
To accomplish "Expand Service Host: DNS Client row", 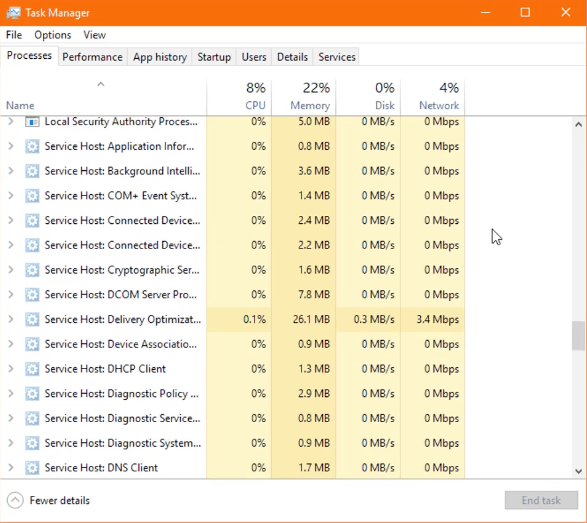I will click(11, 468).
